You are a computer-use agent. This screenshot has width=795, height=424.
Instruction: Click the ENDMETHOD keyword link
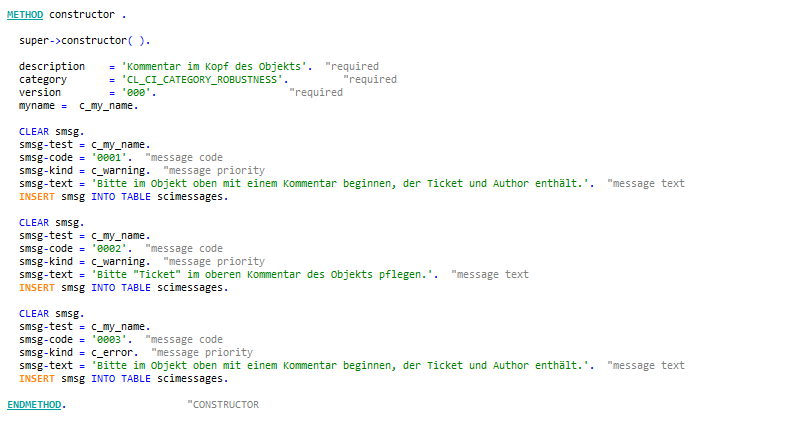[34, 405]
